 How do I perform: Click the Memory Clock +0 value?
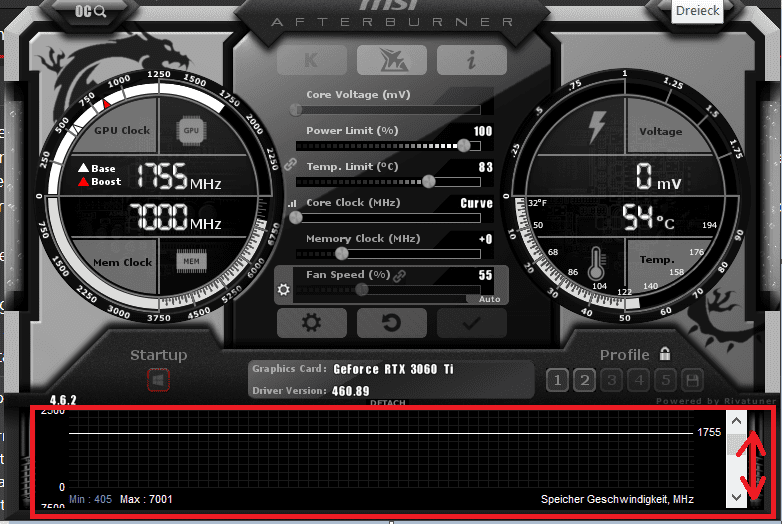(485, 239)
